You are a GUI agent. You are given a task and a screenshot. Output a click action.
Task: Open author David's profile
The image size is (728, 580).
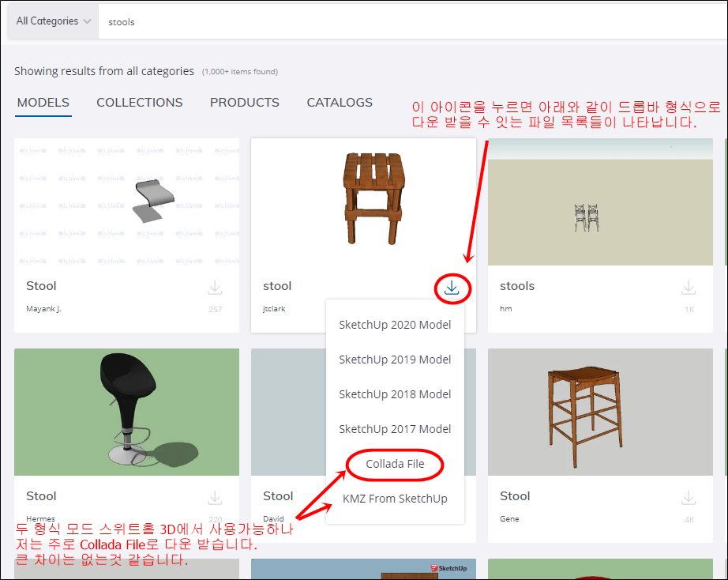coord(273,518)
